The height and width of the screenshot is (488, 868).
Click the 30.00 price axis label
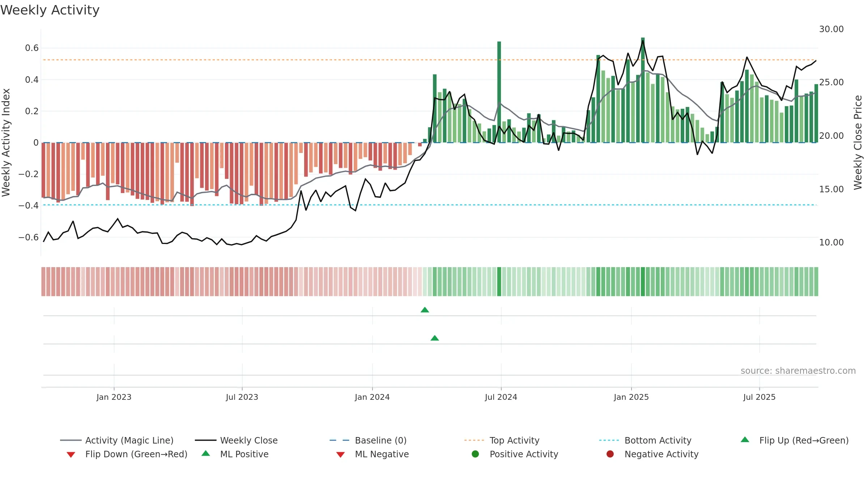[x=831, y=29]
